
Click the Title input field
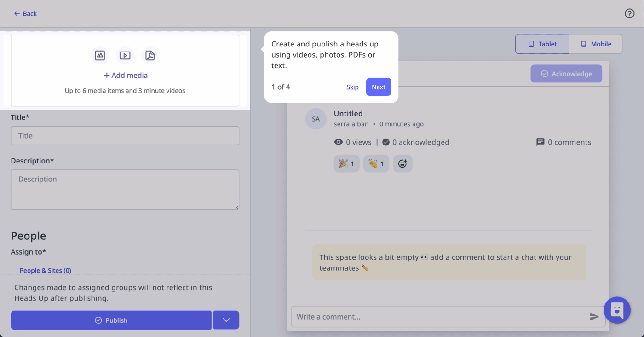[x=125, y=135]
